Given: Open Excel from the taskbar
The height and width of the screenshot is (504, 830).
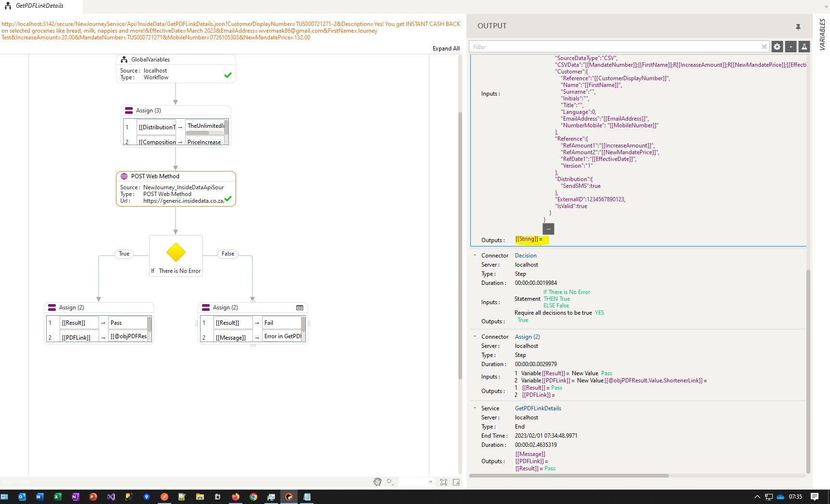Looking at the screenshot, I should (x=57, y=497).
